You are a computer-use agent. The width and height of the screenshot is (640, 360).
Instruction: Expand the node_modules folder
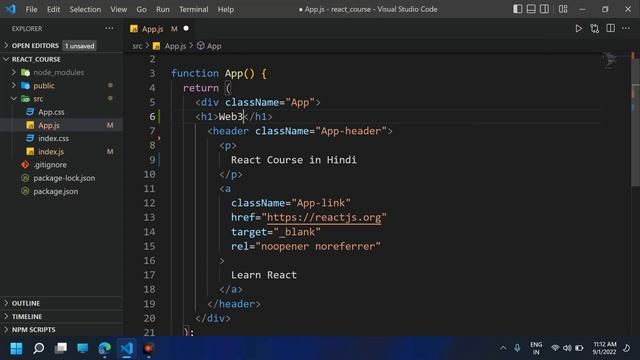coord(58,72)
